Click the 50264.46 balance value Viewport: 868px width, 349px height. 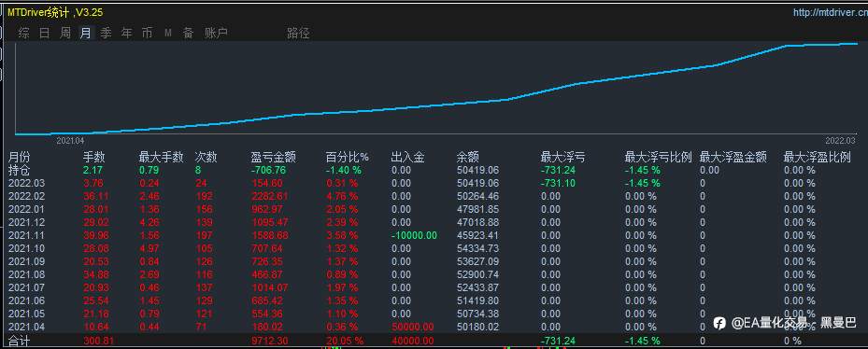pos(477,196)
